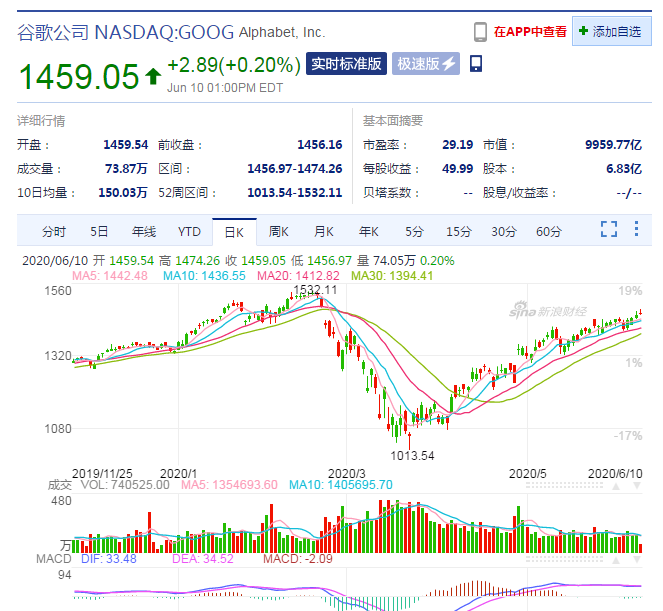Select the 周K chart tab
The height and width of the screenshot is (611, 663).
click(279, 232)
